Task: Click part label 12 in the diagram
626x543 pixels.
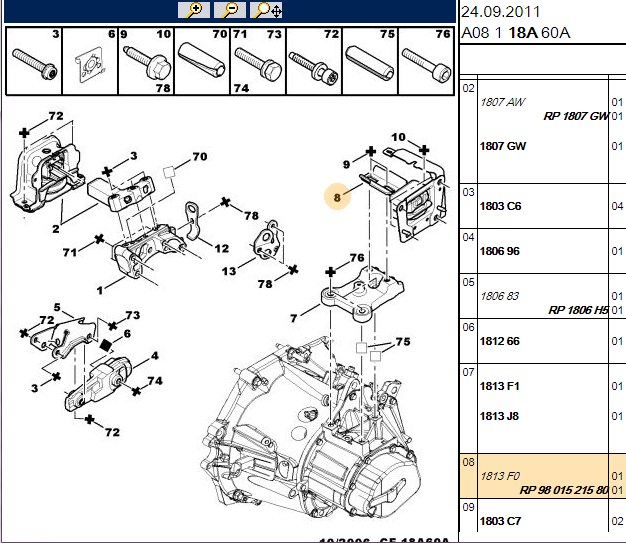Action: coord(222,249)
